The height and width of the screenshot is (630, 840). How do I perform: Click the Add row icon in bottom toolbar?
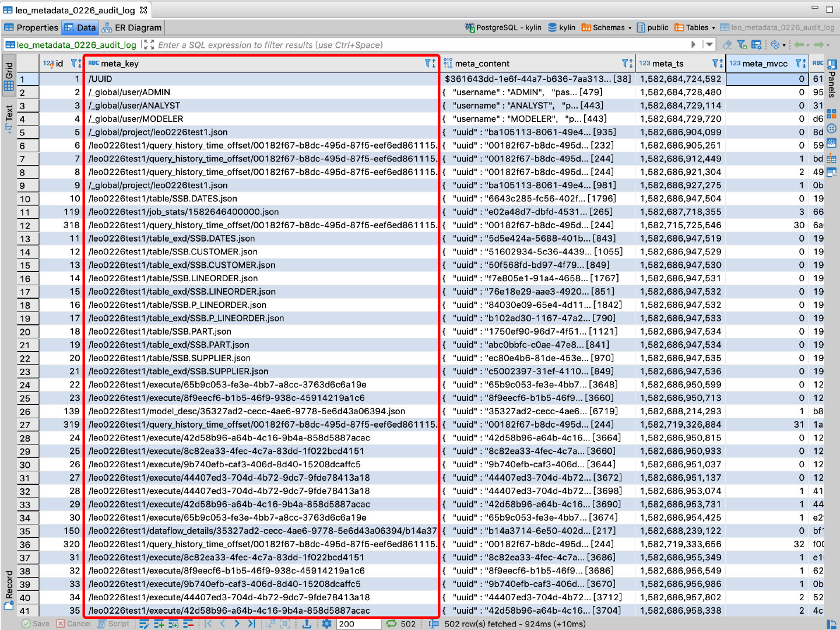click(x=159, y=624)
